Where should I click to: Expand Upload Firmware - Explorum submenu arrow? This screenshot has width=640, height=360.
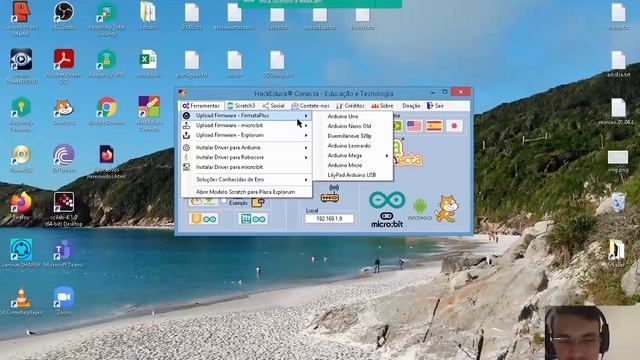point(306,135)
